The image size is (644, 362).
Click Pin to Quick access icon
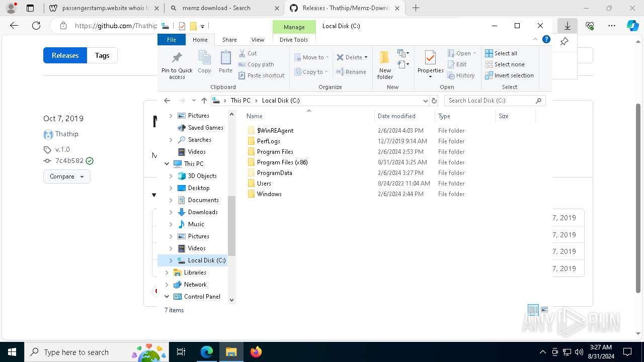click(177, 65)
